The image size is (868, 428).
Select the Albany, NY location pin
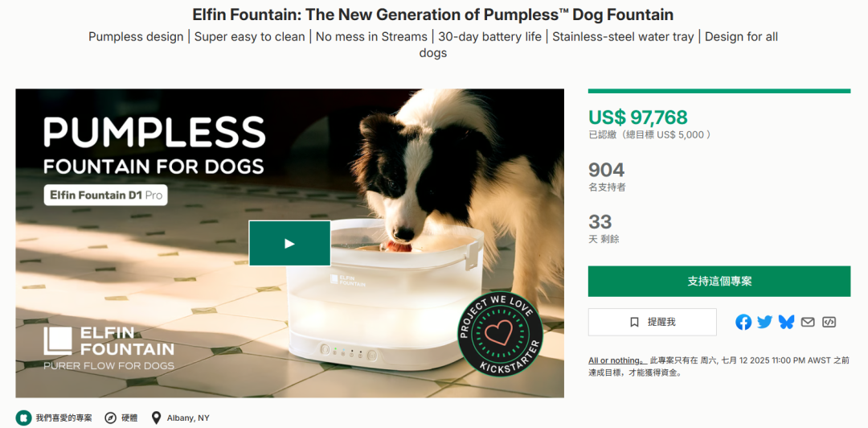[x=157, y=418]
